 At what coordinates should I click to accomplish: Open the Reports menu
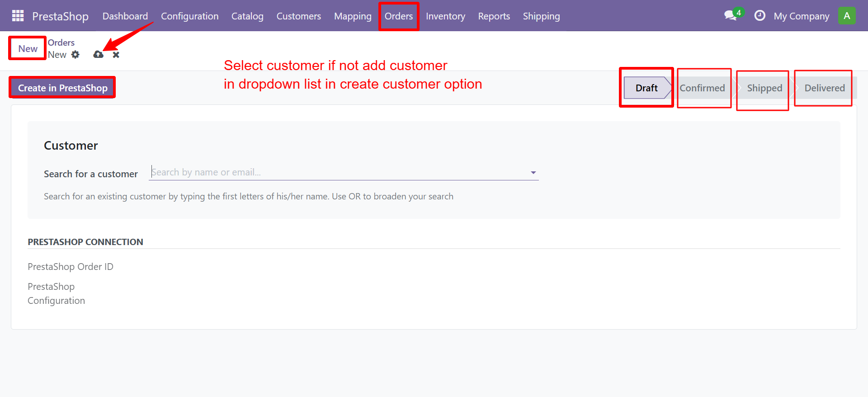pyautogui.click(x=494, y=16)
